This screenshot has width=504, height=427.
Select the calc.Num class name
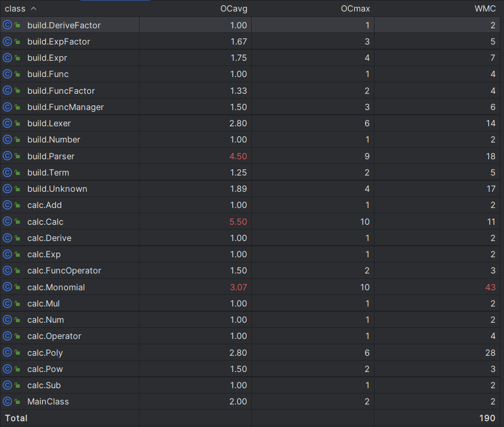[x=45, y=320]
